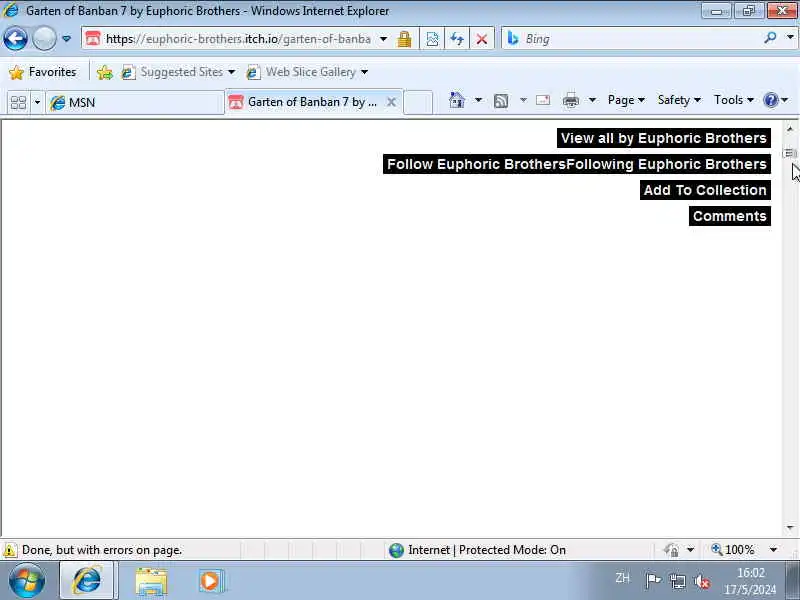Open Web Slice Gallery dropdown
Screen dimensions: 800x600
pyautogui.click(x=307, y=72)
